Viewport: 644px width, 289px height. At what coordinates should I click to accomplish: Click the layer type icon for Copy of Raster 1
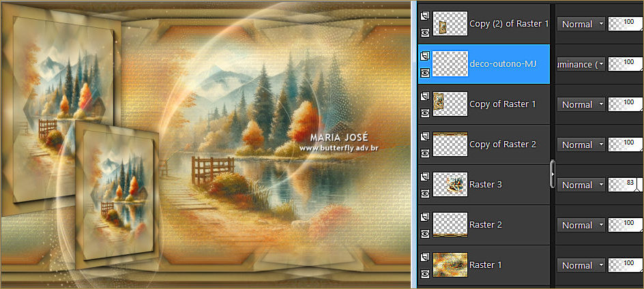[x=425, y=95]
